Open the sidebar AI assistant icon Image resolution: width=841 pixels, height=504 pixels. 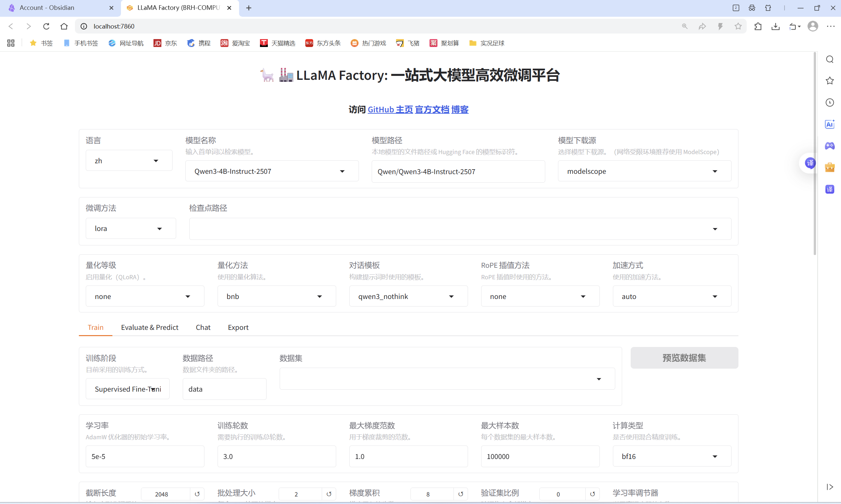tap(830, 124)
